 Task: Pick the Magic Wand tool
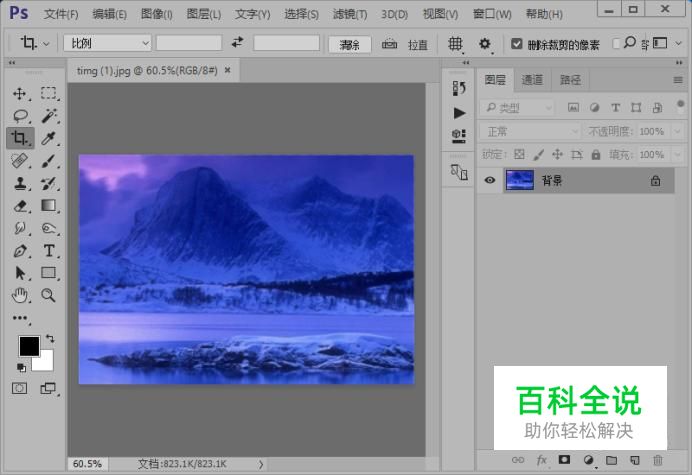click(49, 116)
